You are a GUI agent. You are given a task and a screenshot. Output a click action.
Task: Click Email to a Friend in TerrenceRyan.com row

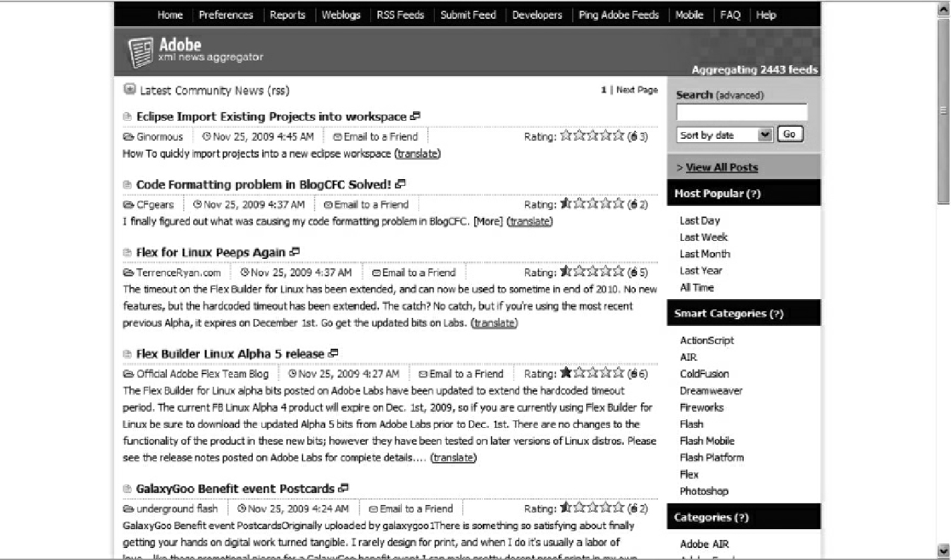click(x=418, y=273)
